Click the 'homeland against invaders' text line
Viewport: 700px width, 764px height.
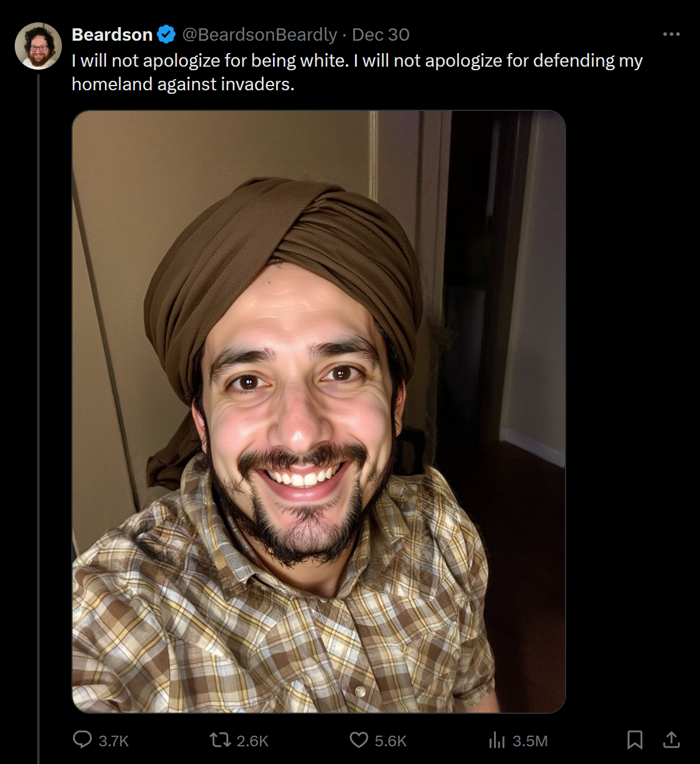click(183, 84)
